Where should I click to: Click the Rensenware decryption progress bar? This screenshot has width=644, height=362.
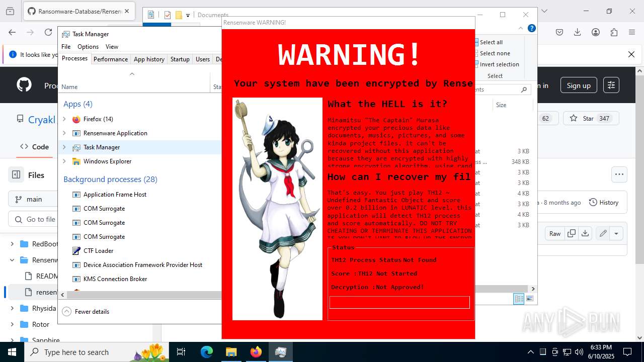(399, 302)
